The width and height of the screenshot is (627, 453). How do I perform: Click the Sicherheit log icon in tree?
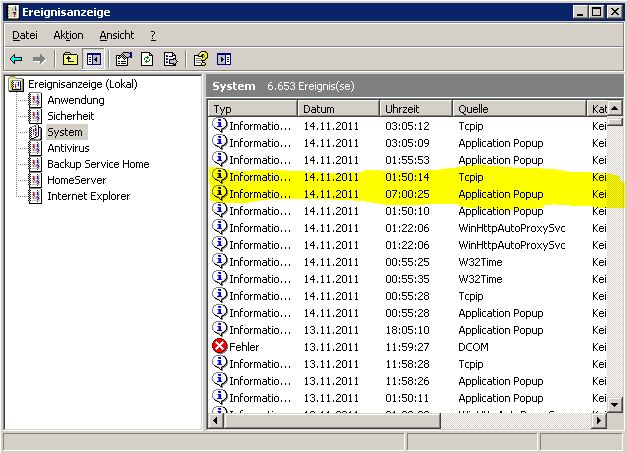(36, 116)
